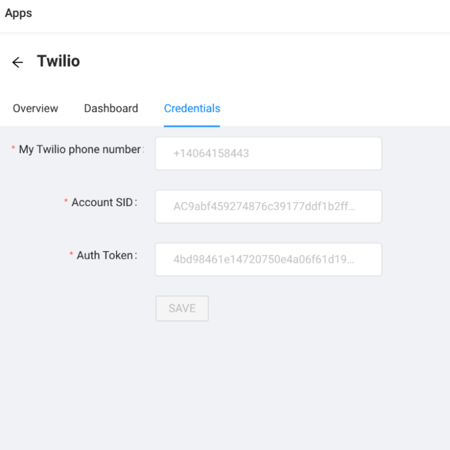The image size is (450, 450).
Task: Click the red asterisk beside Auth Token
Action: 71,254
